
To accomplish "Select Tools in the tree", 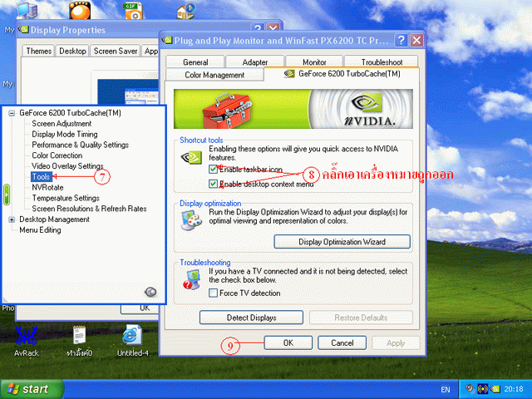I will coord(41,177).
